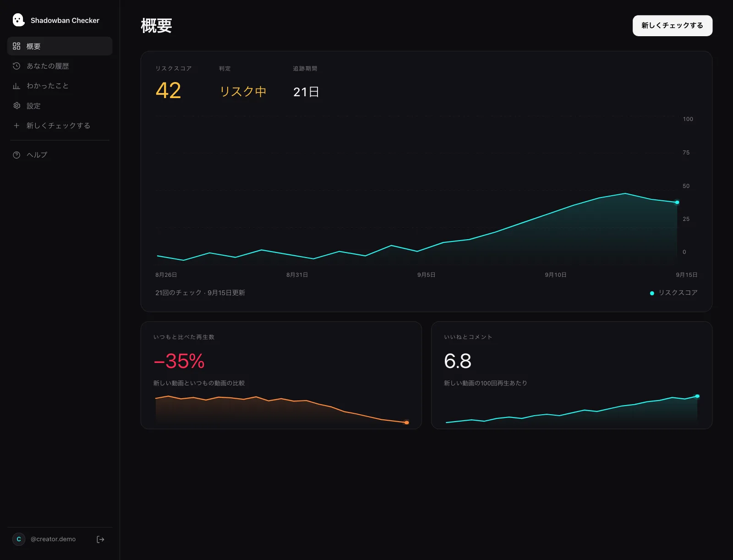Click the 新しい動画の100回再生あたり caption
The height and width of the screenshot is (560, 733).
pos(486,383)
